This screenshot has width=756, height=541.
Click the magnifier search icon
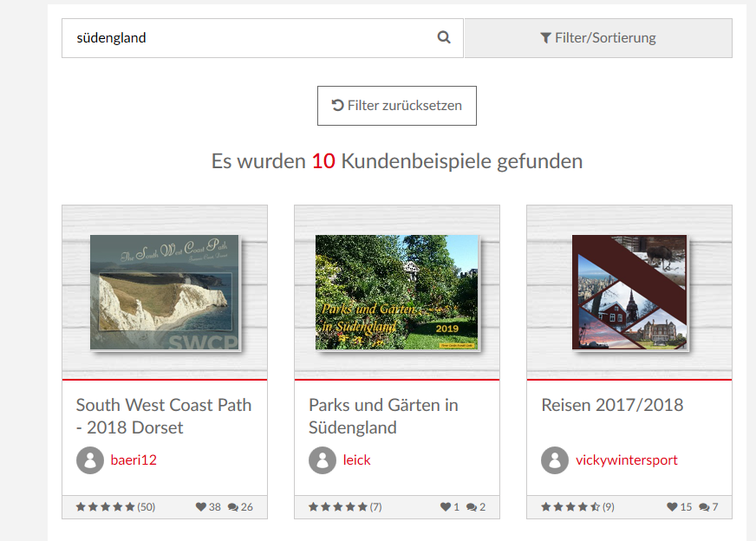(x=444, y=37)
